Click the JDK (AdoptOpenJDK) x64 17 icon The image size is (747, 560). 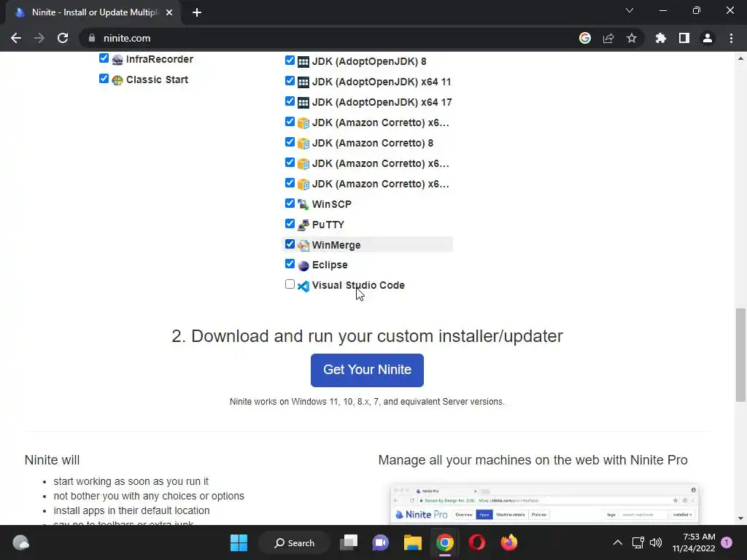pyautogui.click(x=303, y=103)
